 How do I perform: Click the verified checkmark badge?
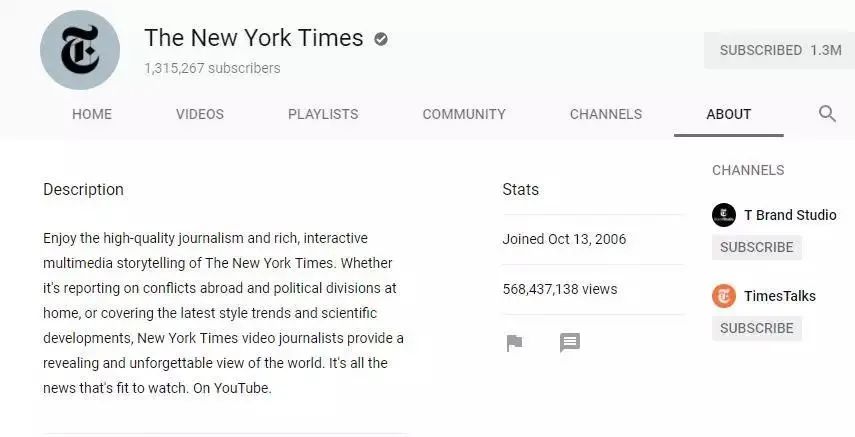pos(381,39)
